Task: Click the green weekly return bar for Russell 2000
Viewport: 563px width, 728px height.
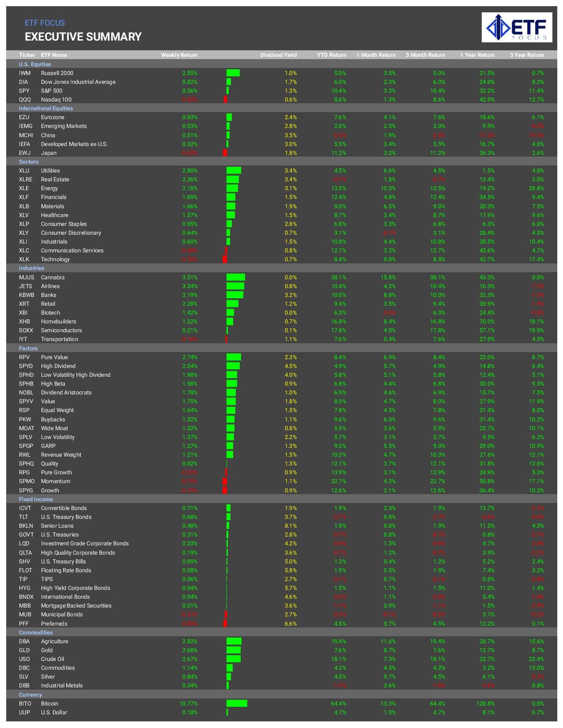Action: tap(233, 73)
